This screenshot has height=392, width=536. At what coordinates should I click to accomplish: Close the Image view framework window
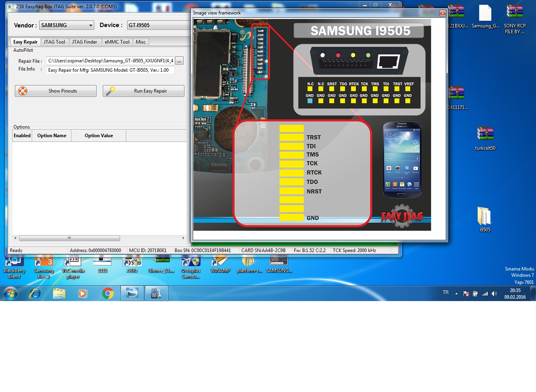[x=443, y=13]
